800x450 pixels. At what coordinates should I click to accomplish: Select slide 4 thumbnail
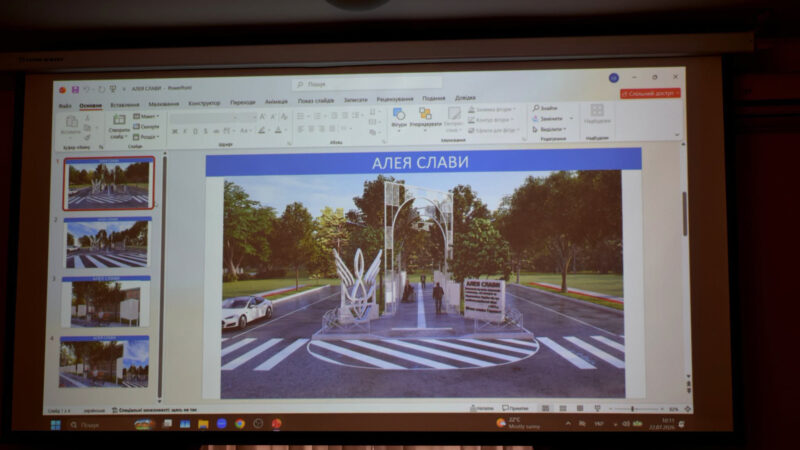(x=104, y=361)
